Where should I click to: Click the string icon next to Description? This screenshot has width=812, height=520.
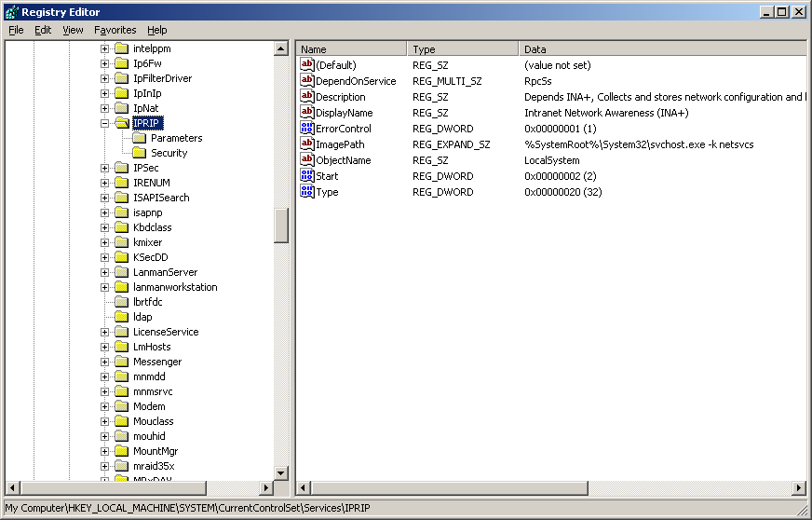click(307, 96)
